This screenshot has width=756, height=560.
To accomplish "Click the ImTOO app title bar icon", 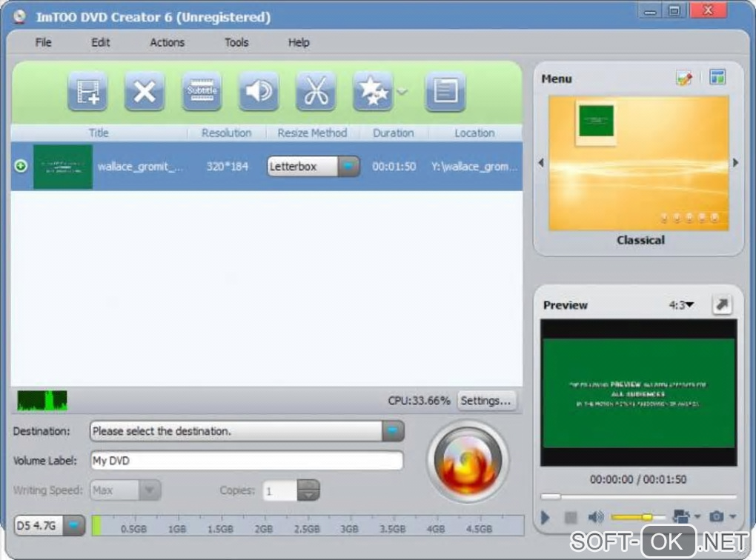I will [20, 17].
